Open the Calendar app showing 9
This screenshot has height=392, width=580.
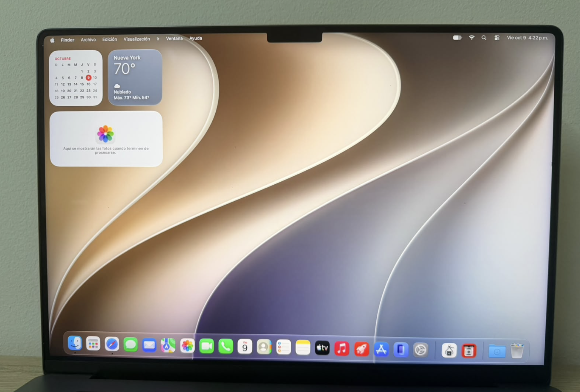(245, 347)
